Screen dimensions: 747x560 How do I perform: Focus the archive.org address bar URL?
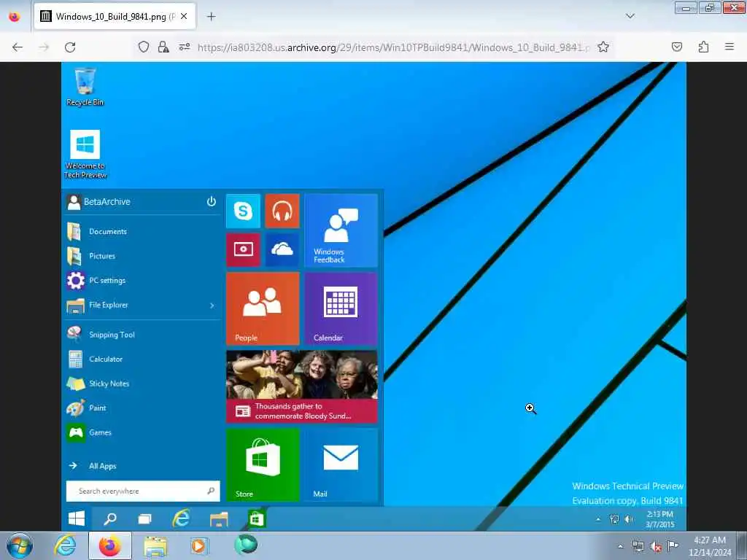(393, 47)
